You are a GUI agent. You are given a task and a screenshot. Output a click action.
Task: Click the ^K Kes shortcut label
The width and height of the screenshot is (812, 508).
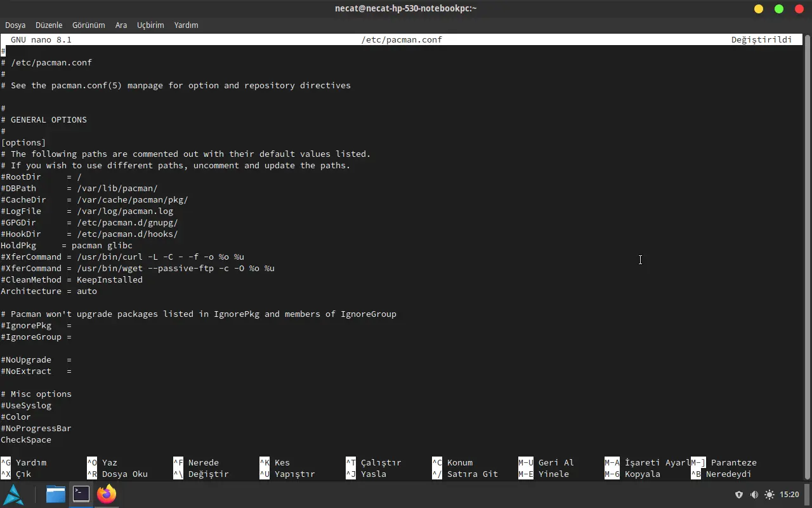pyautogui.click(x=275, y=462)
